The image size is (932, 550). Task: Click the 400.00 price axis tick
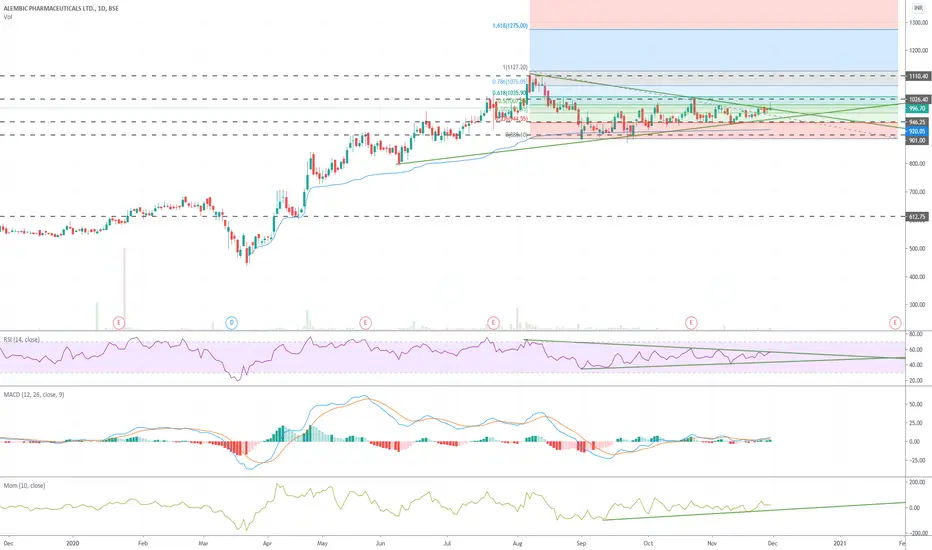pyautogui.click(x=918, y=276)
